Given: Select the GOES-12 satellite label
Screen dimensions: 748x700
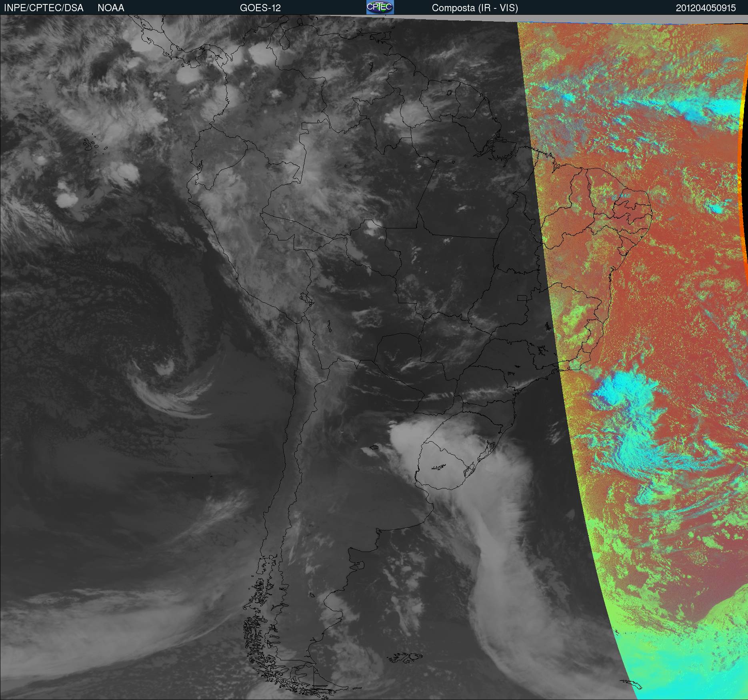Looking at the screenshot, I should 260,8.
